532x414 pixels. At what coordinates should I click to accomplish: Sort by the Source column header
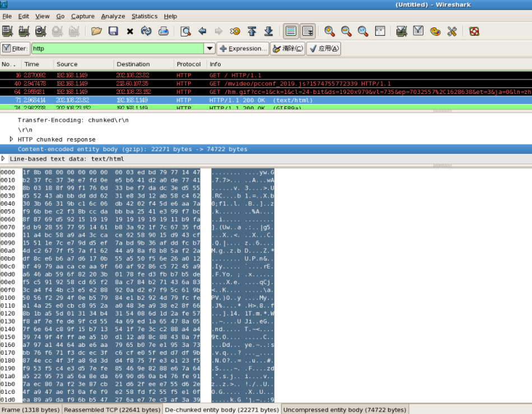83,64
